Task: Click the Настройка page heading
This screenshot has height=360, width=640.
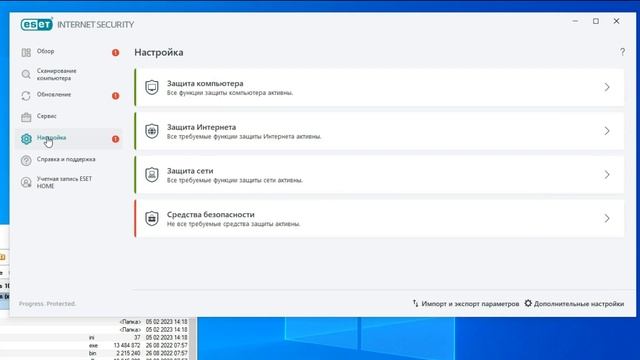Action: click(x=159, y=52)
